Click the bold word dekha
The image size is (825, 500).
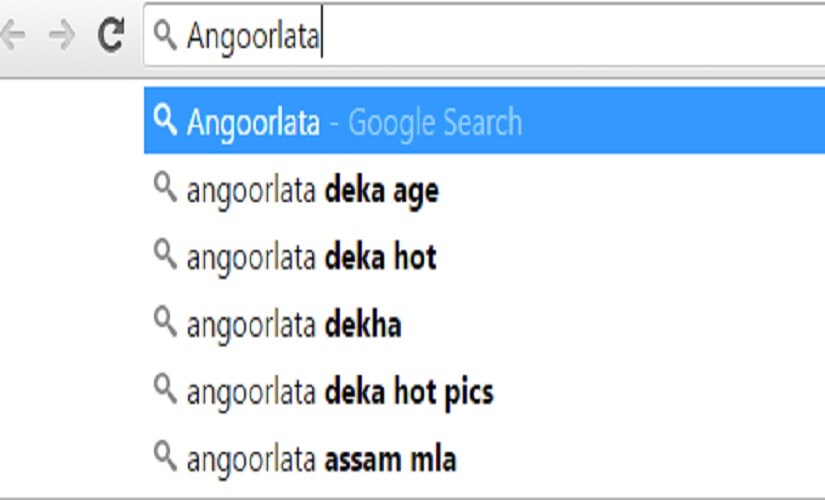coord(363,324)
